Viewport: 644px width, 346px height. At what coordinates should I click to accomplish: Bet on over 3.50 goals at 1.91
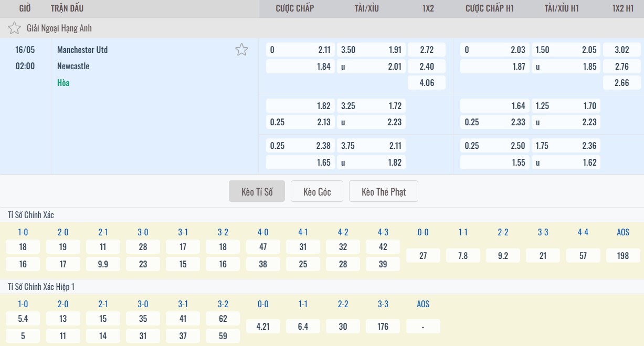(371, 50)
